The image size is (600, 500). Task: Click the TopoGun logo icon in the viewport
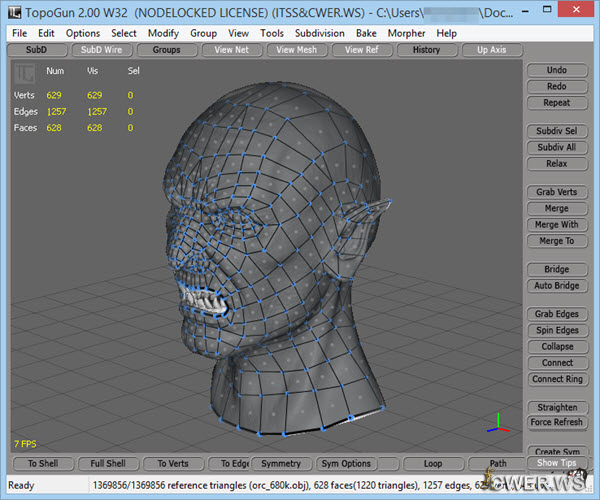click(24, 73)
